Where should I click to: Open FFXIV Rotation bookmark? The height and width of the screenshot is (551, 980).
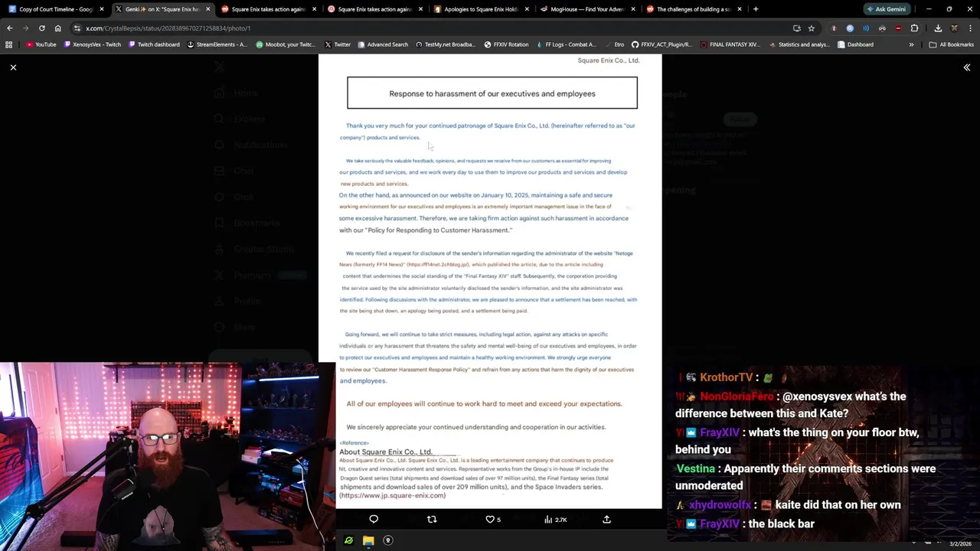pyautogui.click(x=506, y=44)
